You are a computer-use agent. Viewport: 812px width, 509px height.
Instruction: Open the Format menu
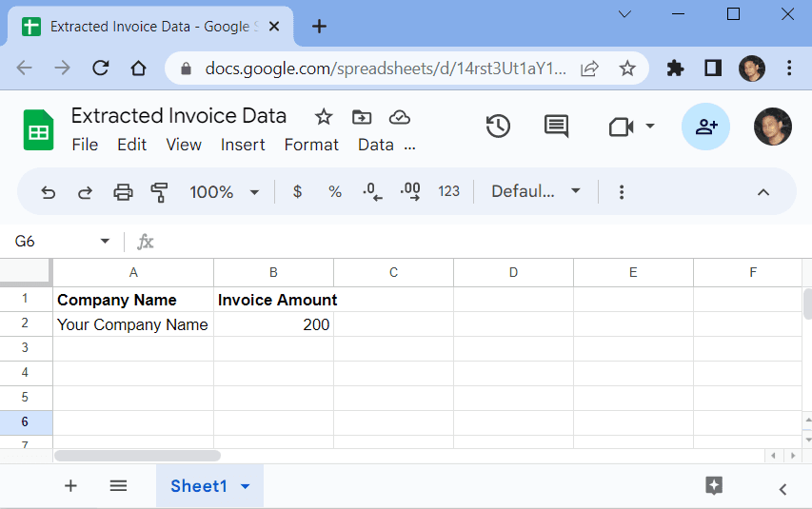point(311,145)
